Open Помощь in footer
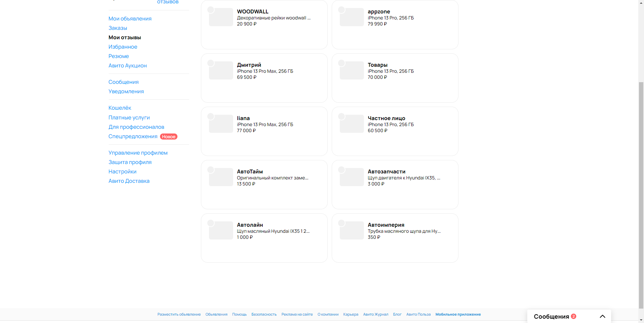This screenshot has height=323, width=644. [239, 314]
